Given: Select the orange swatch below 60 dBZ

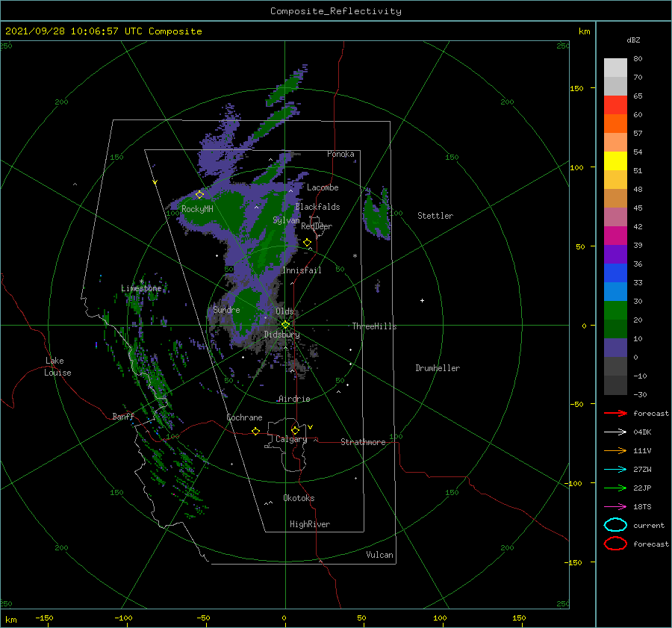Looking at the screenshot, I should pos(615,123).
